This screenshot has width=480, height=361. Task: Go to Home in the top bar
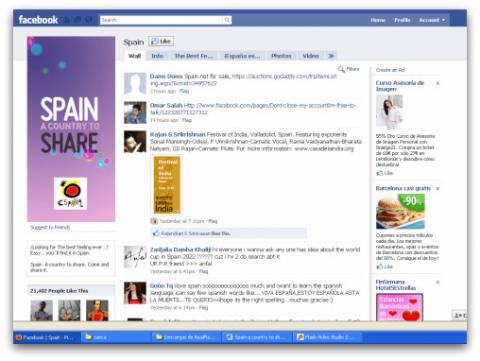pos(378,20)
